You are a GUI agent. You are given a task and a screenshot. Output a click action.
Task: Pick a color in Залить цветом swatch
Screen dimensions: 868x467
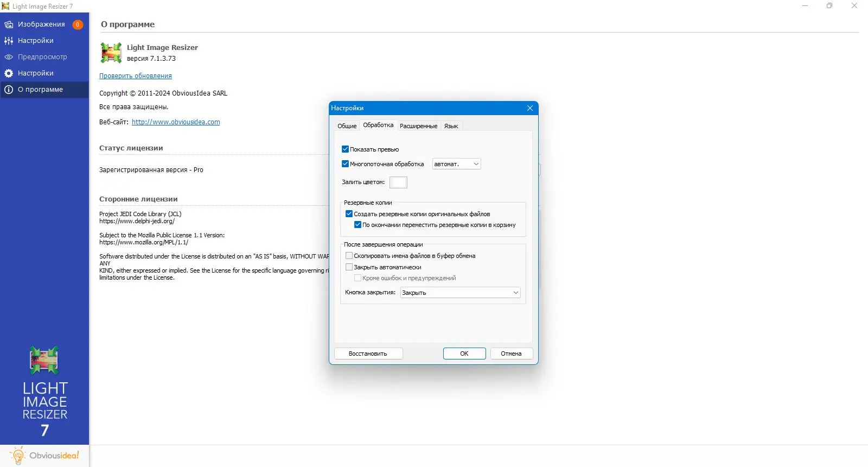coord(398,182)
